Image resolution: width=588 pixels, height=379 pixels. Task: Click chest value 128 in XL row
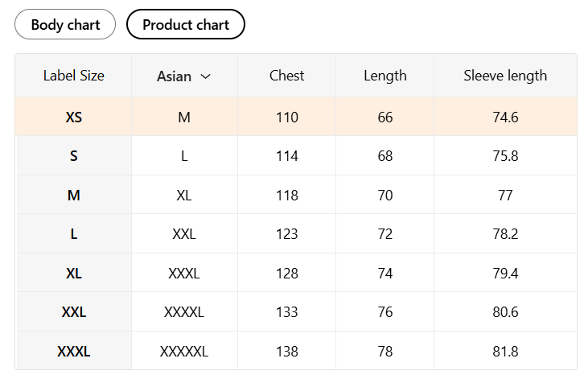pos(287,274)
